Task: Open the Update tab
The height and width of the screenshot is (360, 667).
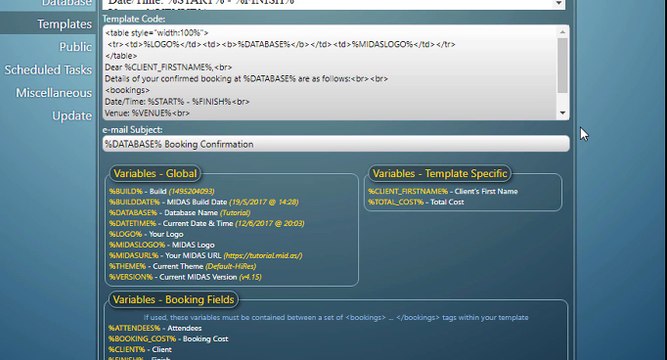Action: (x=72, y=116)
